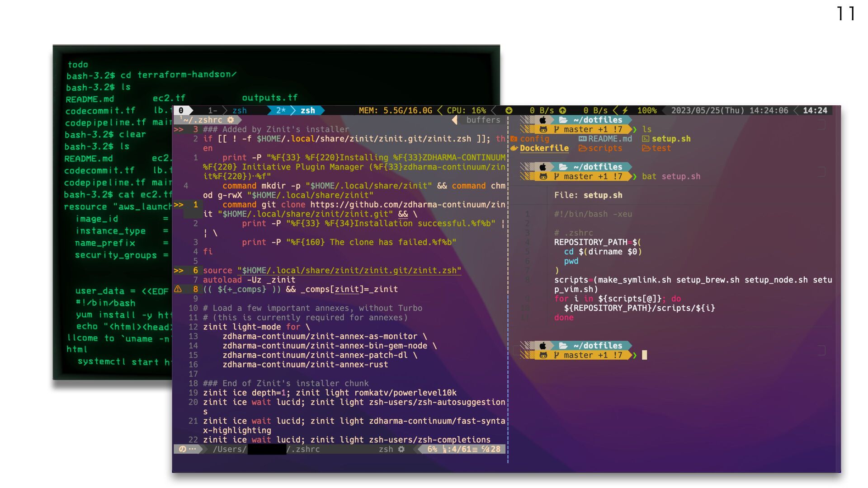The image size is (868, 488).
Task: Open the ~/.zshrc buffer tab
Action: point(203,120)
